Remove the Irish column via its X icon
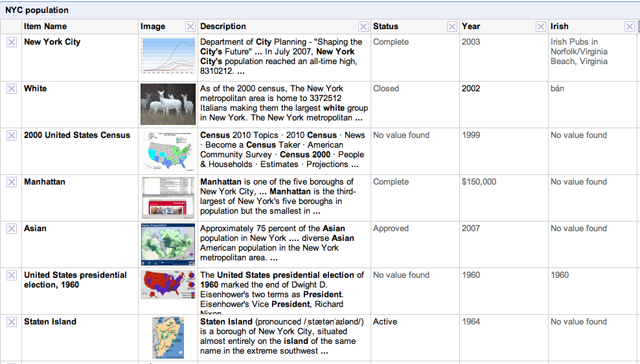Viewport: 640px width, 364px height. 629,27
